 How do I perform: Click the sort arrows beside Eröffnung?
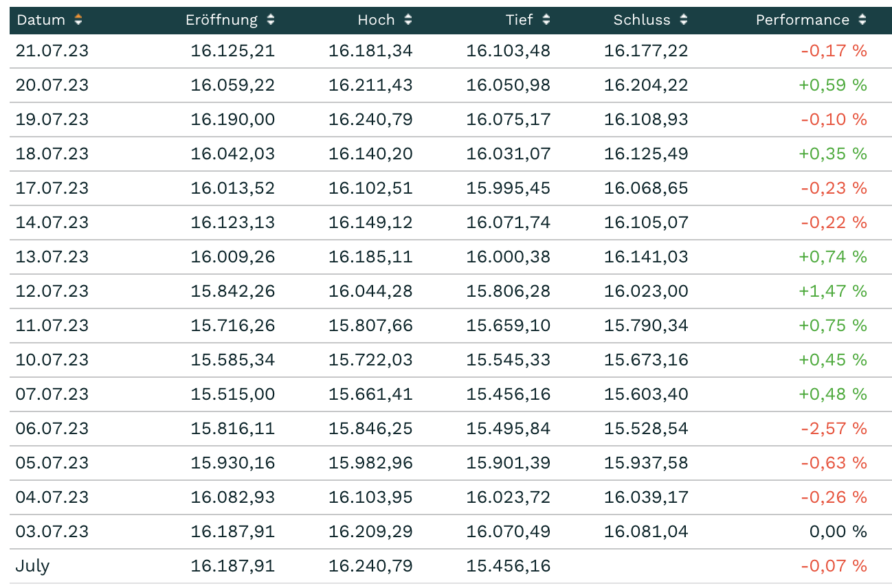[x=271, y=20]
